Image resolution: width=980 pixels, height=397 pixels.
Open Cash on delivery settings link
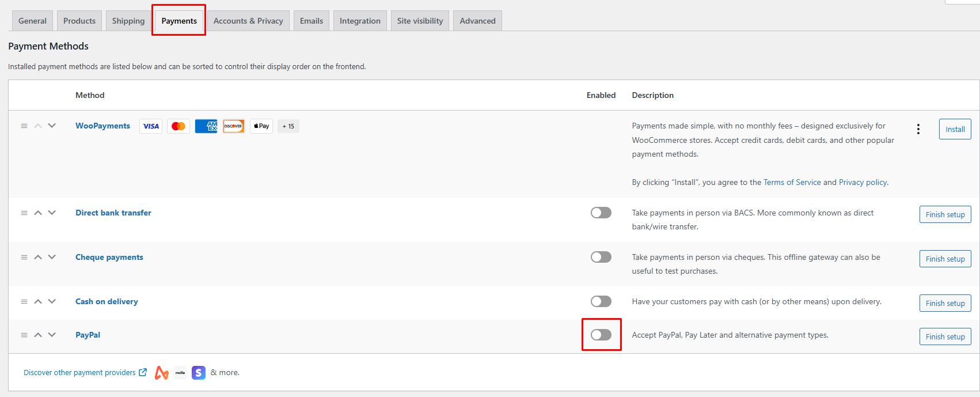click(107, 301)
